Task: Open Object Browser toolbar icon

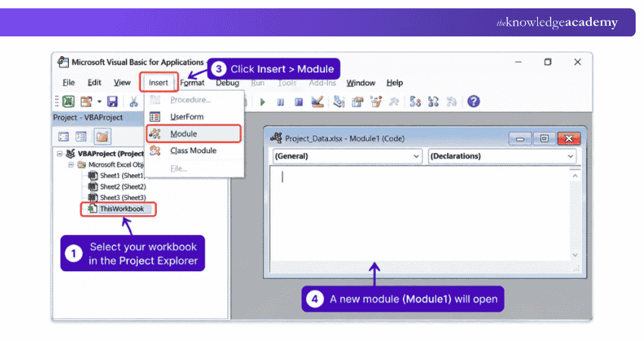Action: pyautogui.click(x=376, y=102)
